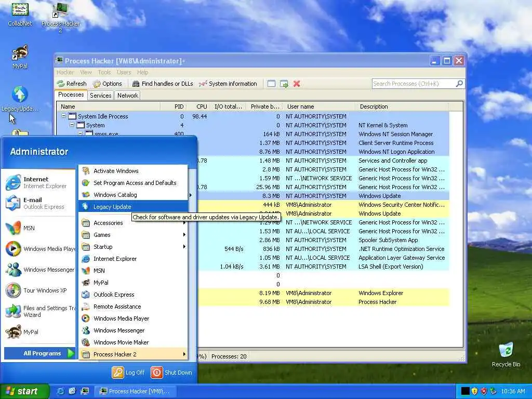Switch to the Network tab
Screen dimensions: 532x399
pos(128,96)
